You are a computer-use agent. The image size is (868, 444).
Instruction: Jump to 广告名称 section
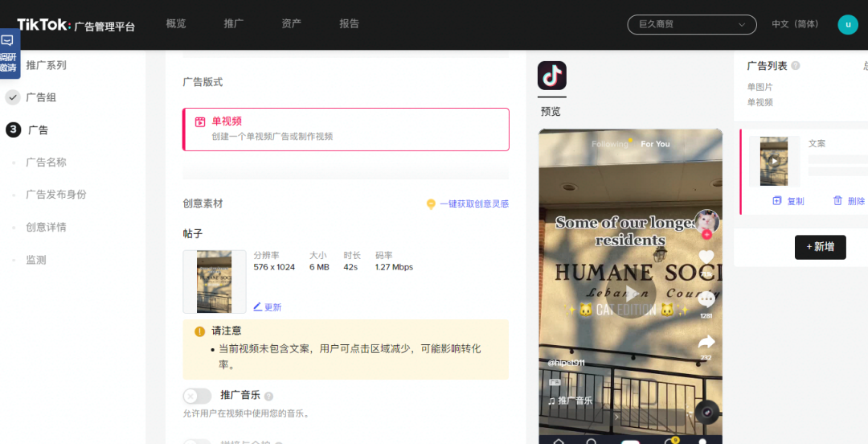point(46,162)
